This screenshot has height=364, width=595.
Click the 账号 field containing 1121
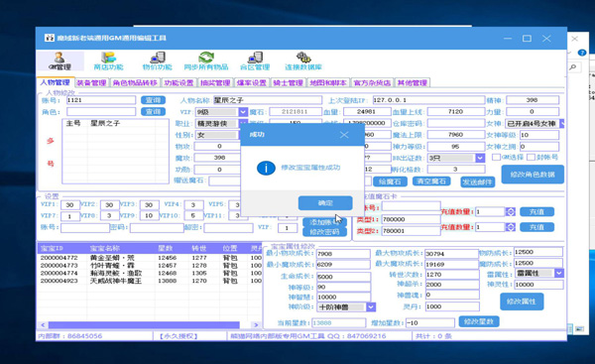pyautogui.click(x=101, y=100)
